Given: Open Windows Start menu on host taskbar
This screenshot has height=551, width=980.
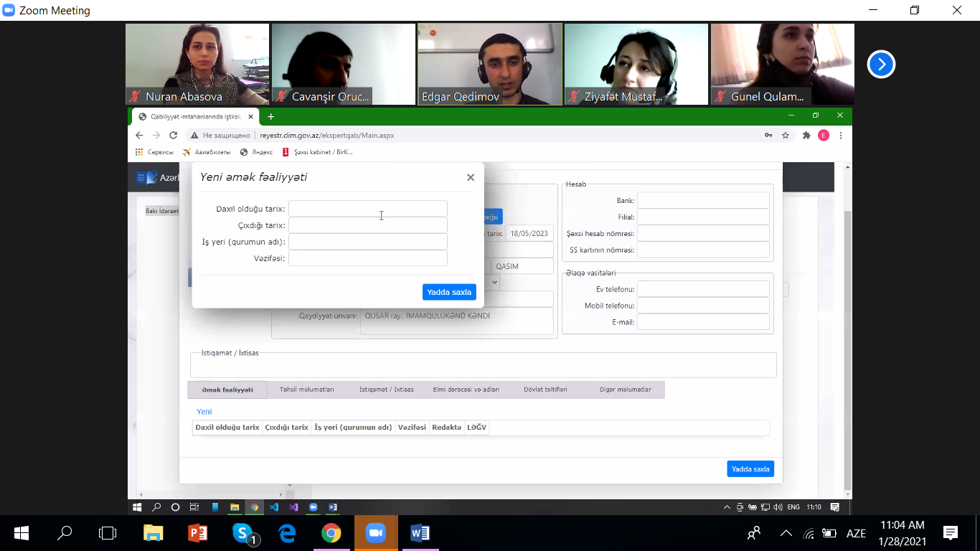Looking at the screenshot, I should click(21, 533).
